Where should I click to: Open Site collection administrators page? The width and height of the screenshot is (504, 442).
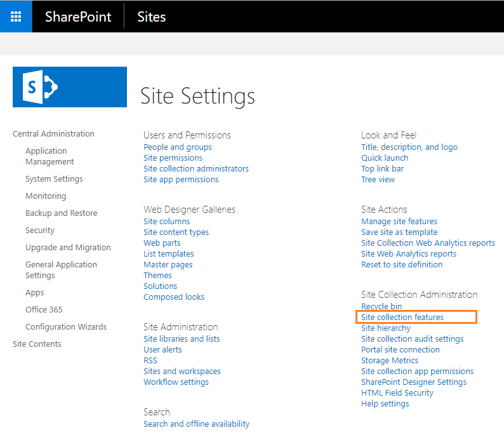tap(196, 168)
